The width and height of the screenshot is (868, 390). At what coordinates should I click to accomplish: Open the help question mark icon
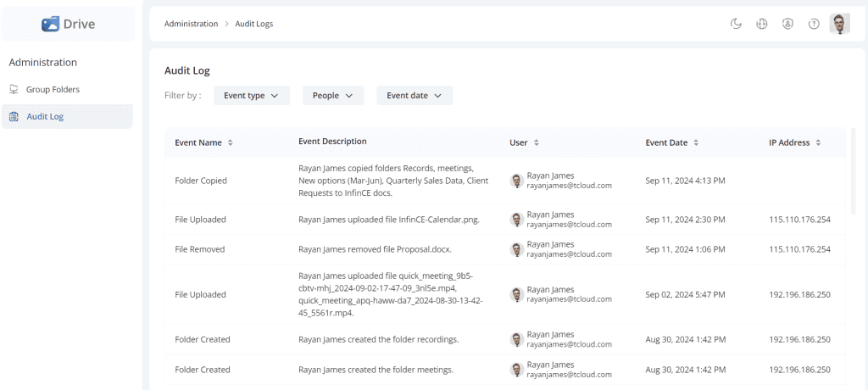(814, 24)
